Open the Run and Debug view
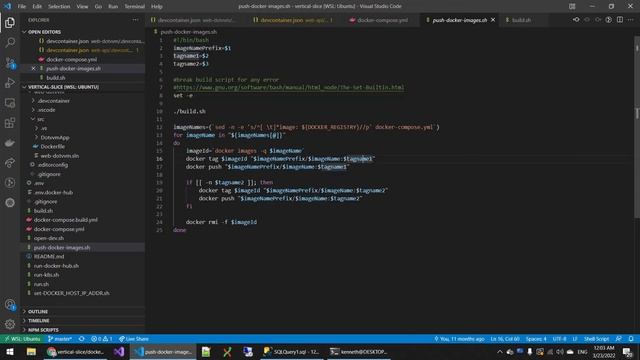640x360 pixels. (x=10, y=82)
